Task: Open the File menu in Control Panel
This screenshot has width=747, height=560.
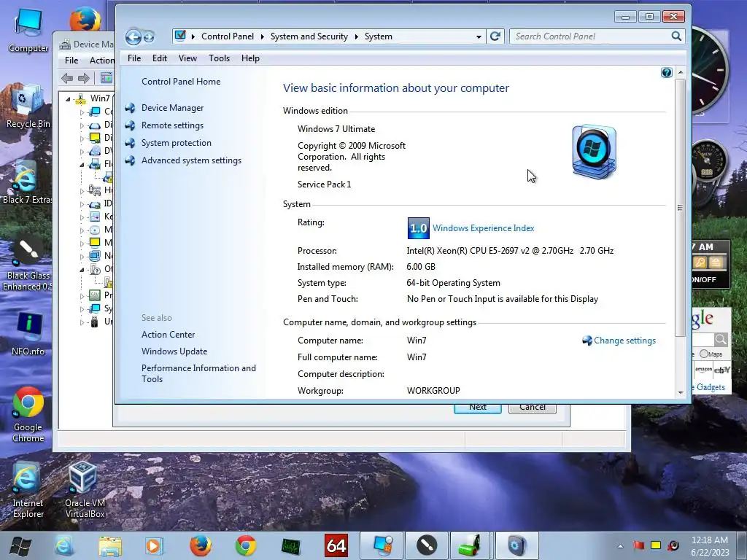Action: (134, 58)
